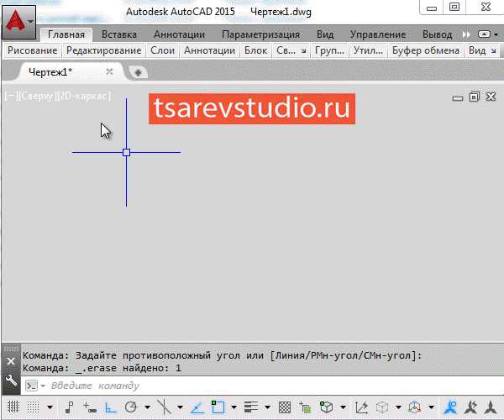
Task: Toggle transparency checkered icon
Action: 285,407
